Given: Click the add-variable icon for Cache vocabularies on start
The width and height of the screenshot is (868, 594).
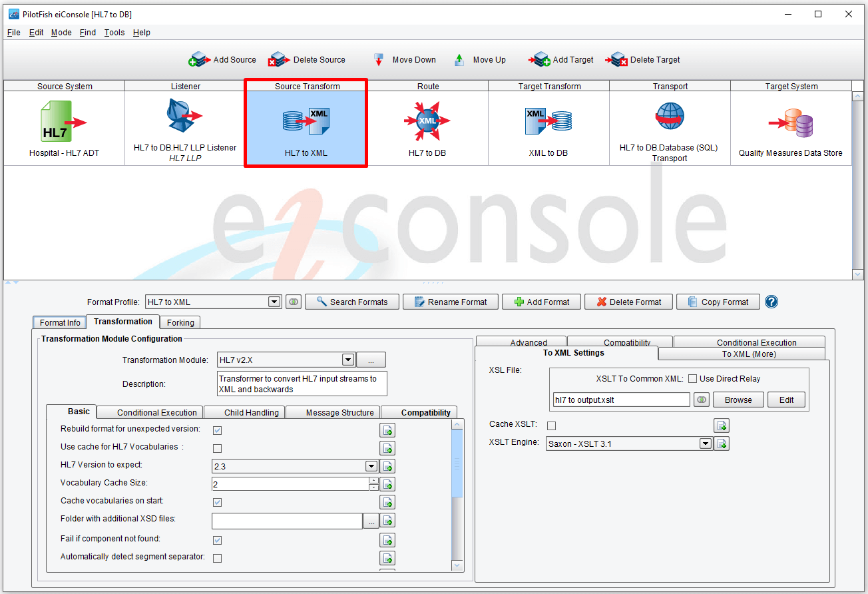Looking at the screenshot, I should click(387, 502).
